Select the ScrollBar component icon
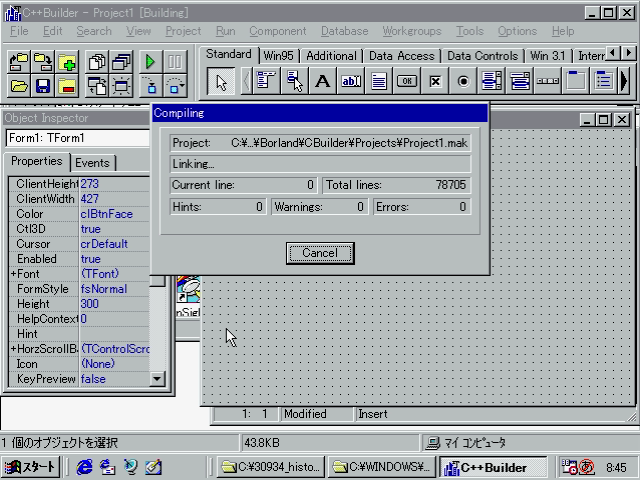The width and height of the screenshot is (640, 480). [x=548, y=81]
